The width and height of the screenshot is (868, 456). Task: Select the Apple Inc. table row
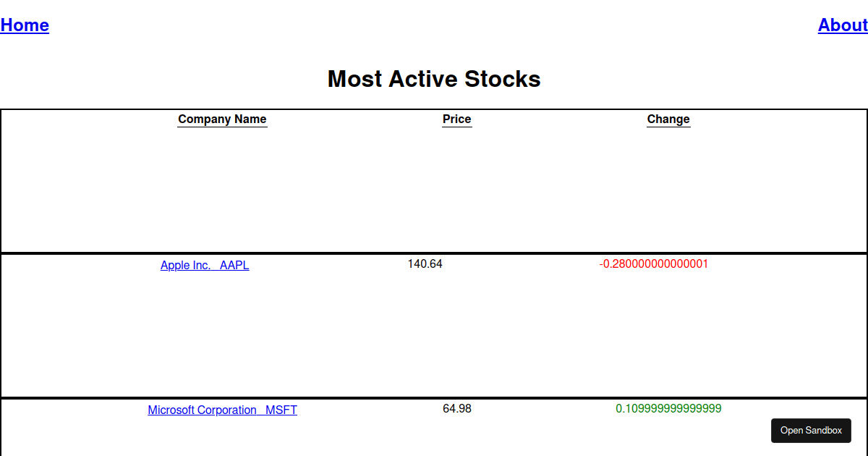[434, 326]
